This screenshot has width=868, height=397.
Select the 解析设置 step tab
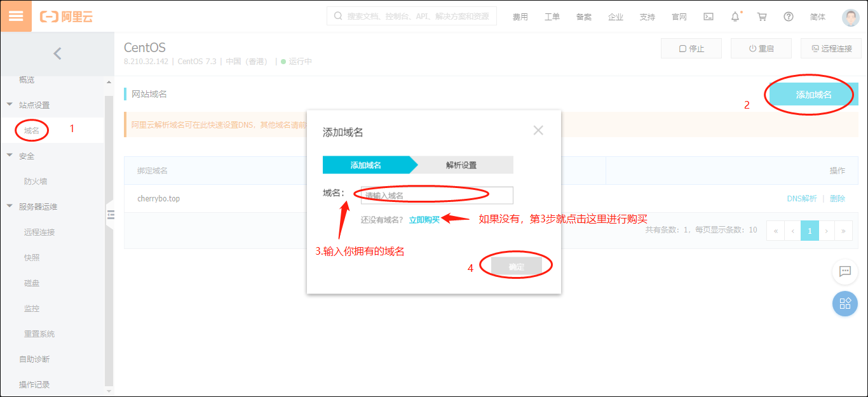[x=461, y=165]
